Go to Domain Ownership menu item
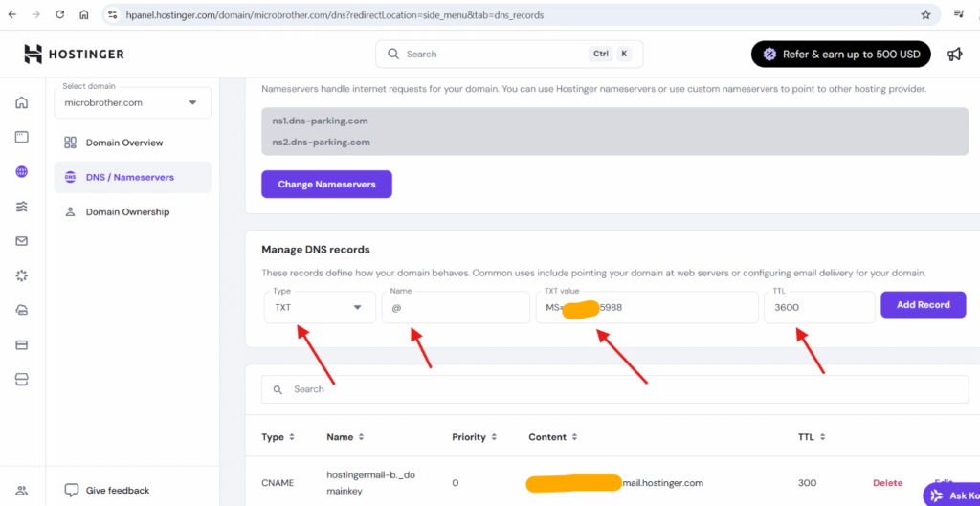This screenshot has width=980, height=506. (127, 211)
